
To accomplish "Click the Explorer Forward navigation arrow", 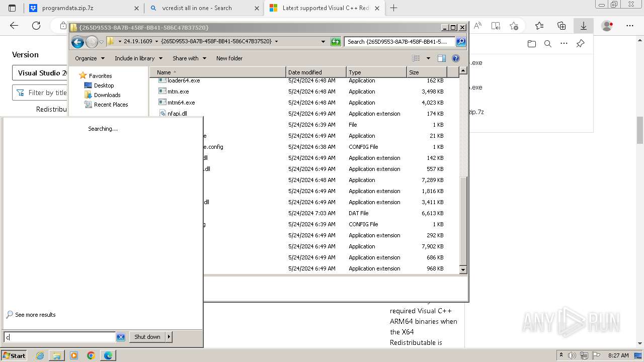I will click(92, 42).
